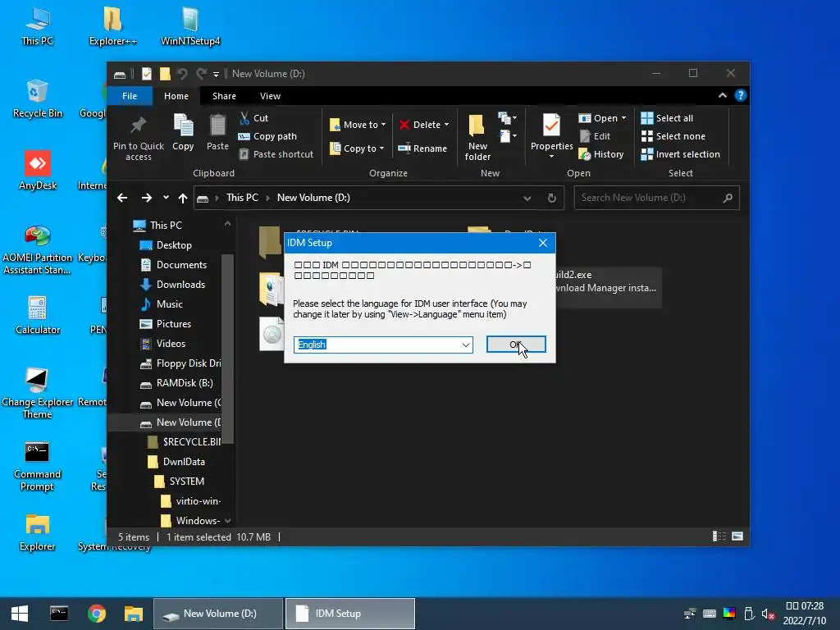Click Rename in the Organize group
The width and height of the screenshot is (840, 630).
point(422,148)
